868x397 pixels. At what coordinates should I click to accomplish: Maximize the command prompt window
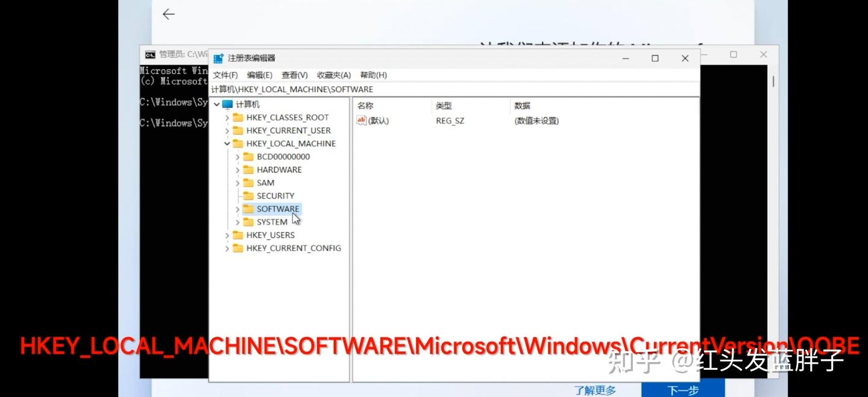point(734,54)
